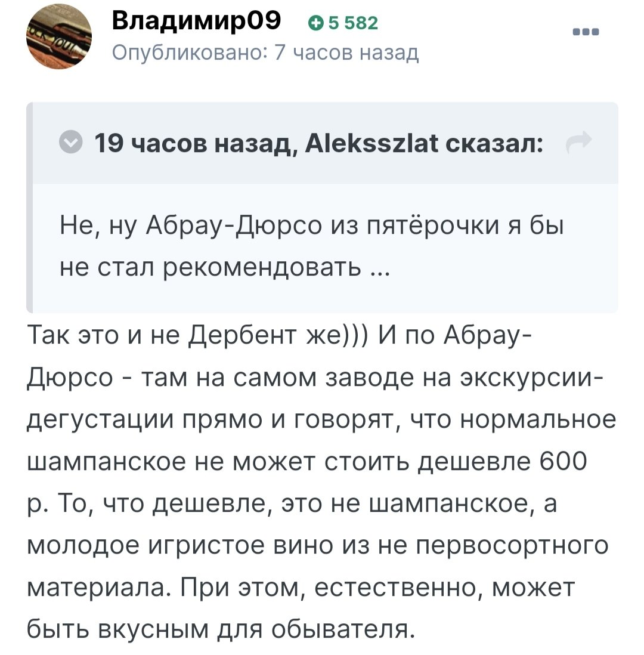Click the Aleksszlat name in the quote header
Image resolution: width=644 pixels, height=655 pixels.
click(x=371, y=143)
